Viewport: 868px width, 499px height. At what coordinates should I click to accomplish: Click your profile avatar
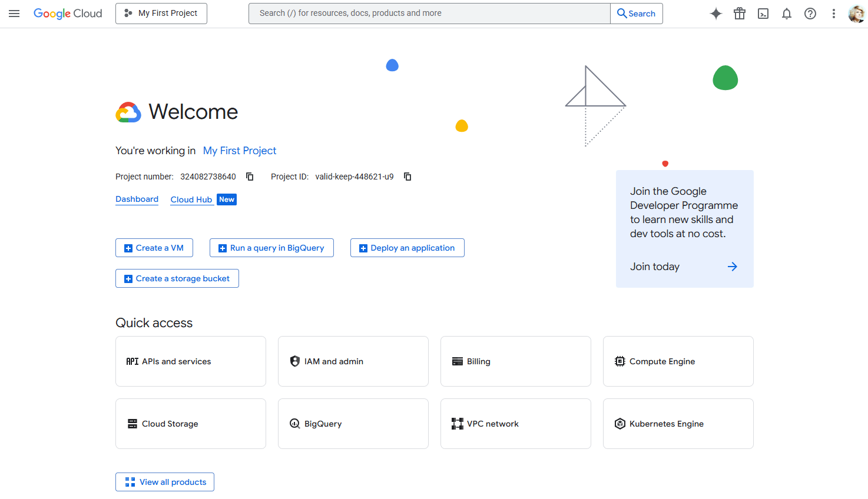(x=856, y=13)
